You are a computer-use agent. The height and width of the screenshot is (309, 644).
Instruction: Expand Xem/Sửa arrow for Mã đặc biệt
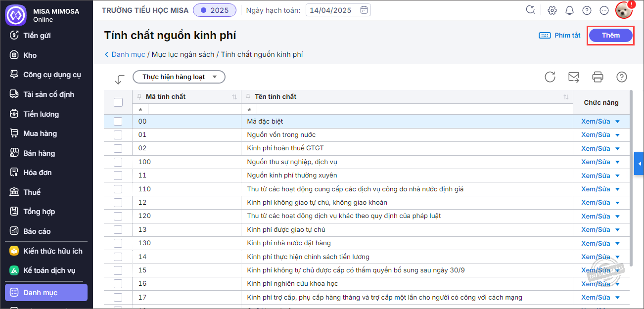click(x=617, y=122)
